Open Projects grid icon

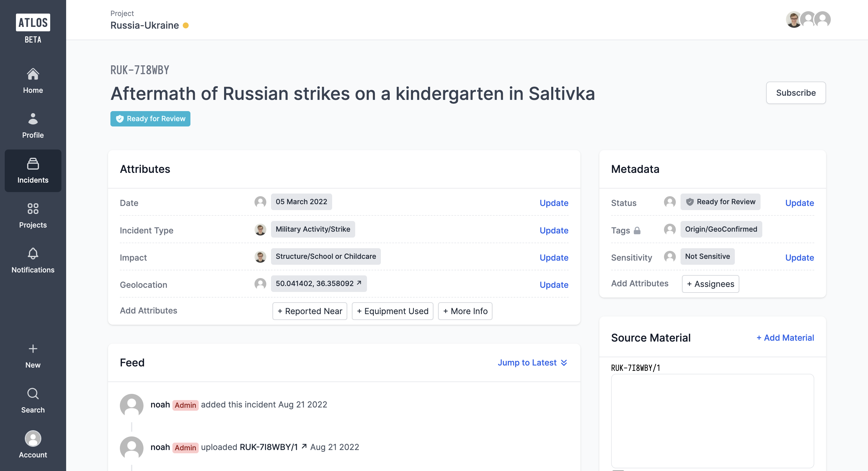point(33,209)
